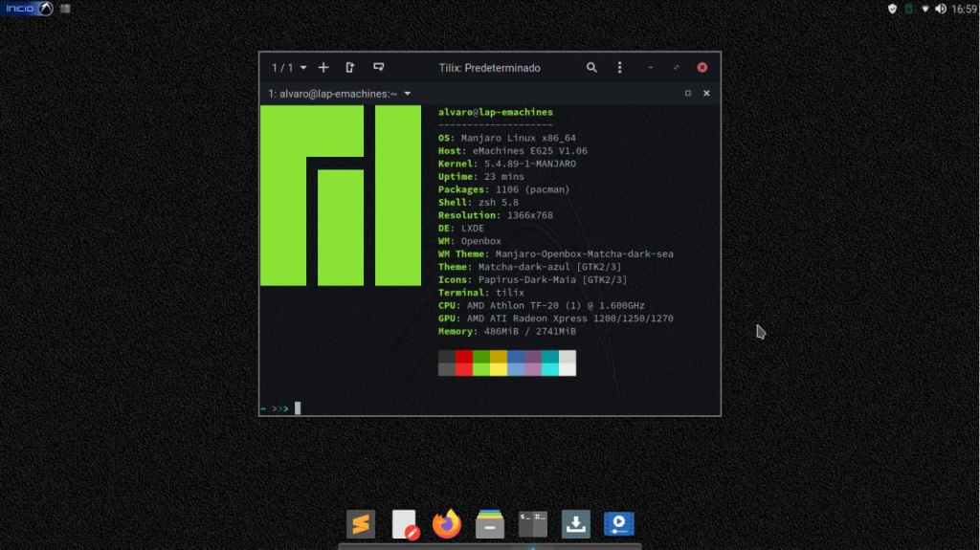The width and height of the screenshot is (980, 550).
Task: Click the terminal prompt input line
Action: (x=479, y=408)
